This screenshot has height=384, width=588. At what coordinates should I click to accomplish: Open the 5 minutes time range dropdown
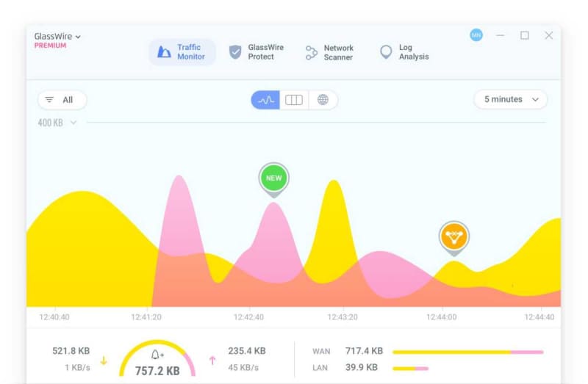pyautogui.click(x=510, y=100)
